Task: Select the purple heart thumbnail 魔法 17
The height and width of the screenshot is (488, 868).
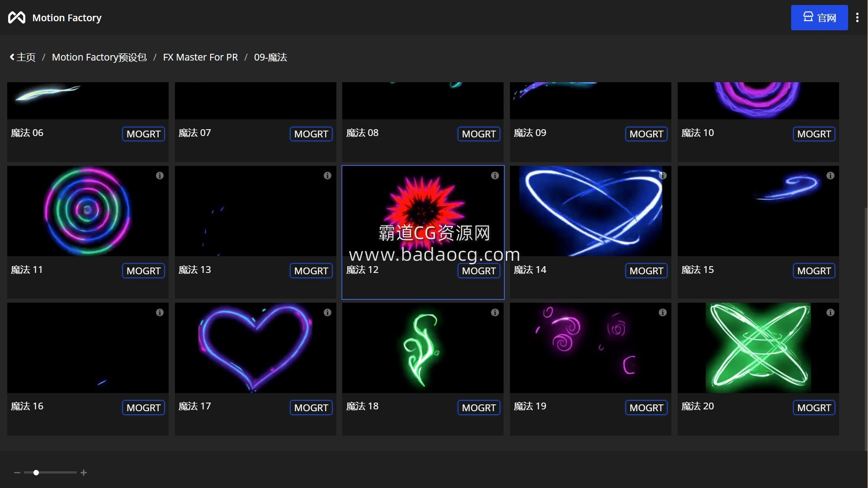Action: coord(255,348)
